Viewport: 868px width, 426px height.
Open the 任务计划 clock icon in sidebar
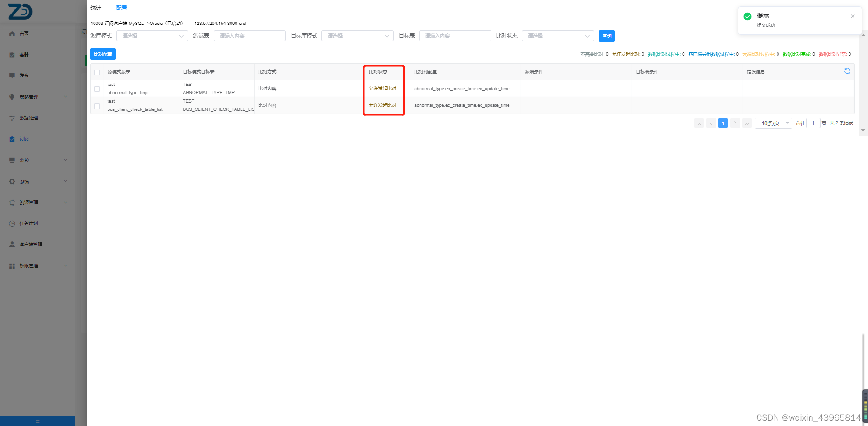[x=12, y=223]
